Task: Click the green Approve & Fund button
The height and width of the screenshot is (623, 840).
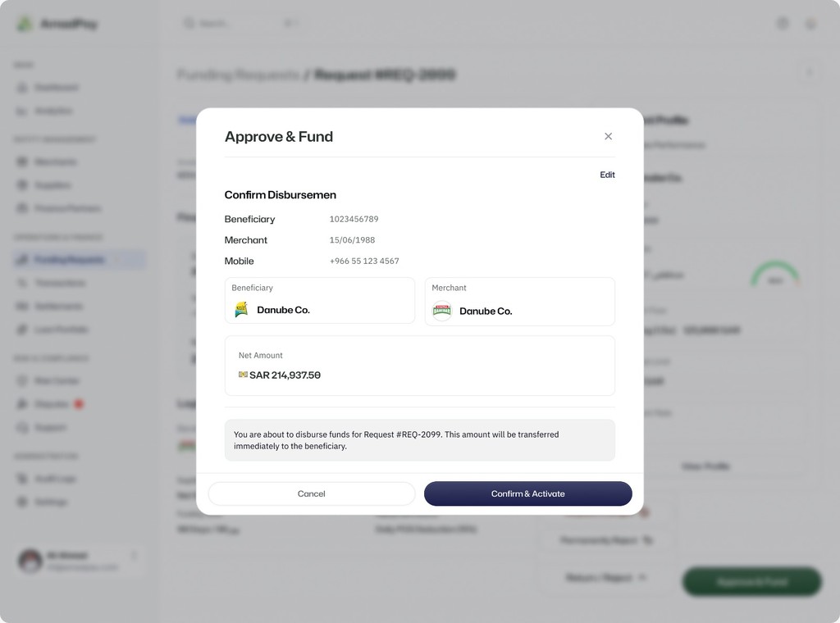Action: [751, 582]
